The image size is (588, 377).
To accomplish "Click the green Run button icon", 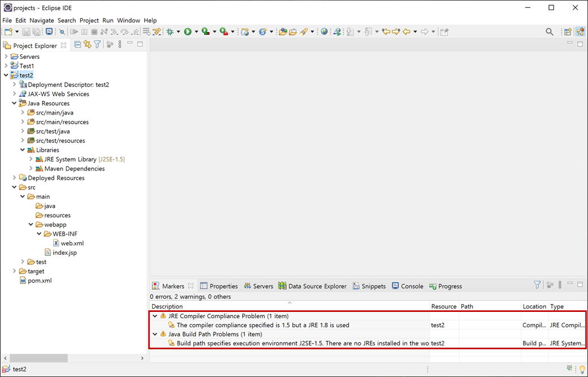I will (188, 32).
